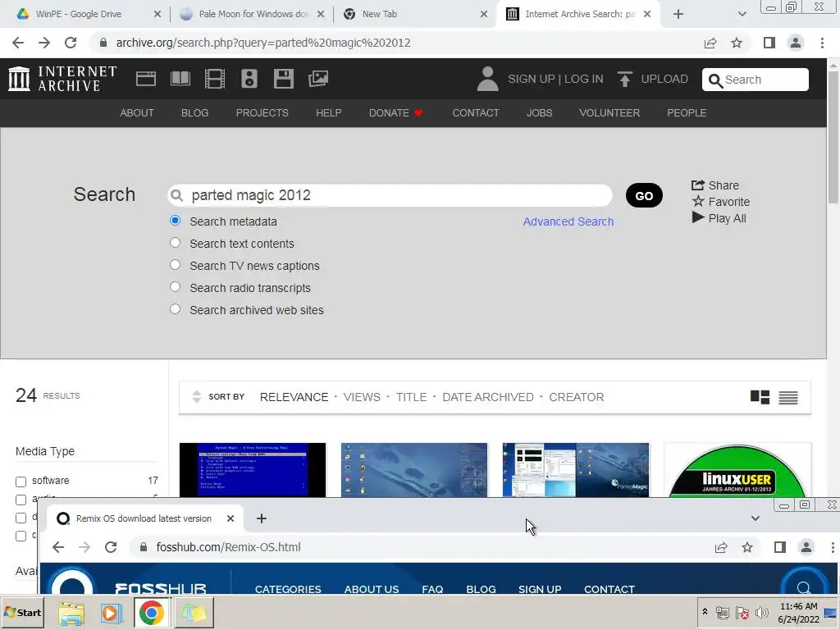Click the Upload arrow icon
This screenshot has height=630, width=840.
pyautogui.click(x=624, y=79)
